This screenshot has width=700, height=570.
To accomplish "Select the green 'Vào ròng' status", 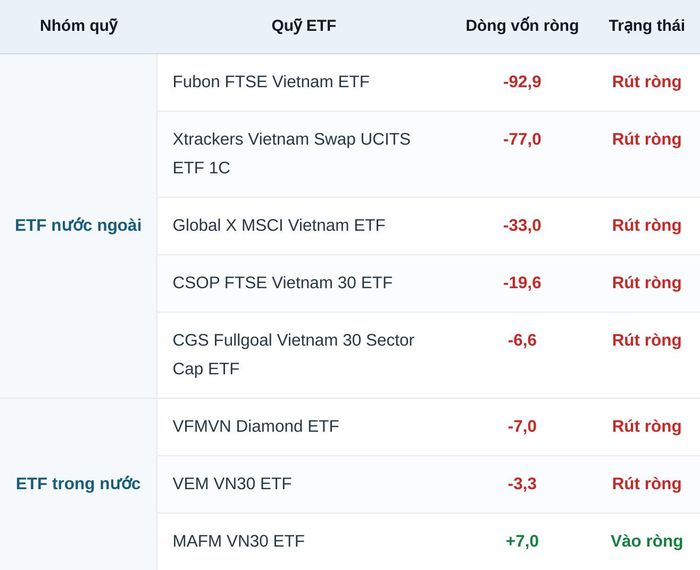I will click(x=646, y=541).
